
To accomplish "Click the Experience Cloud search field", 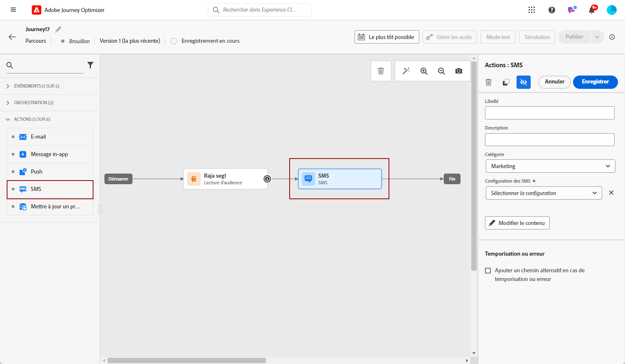I will 260,10.
